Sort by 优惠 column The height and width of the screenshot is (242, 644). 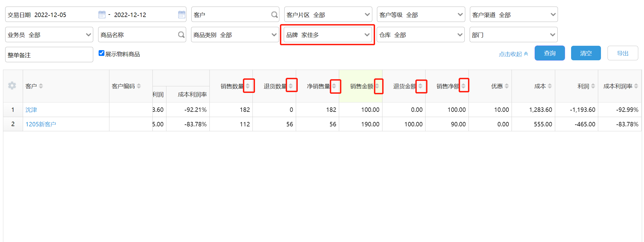(507, 86)
